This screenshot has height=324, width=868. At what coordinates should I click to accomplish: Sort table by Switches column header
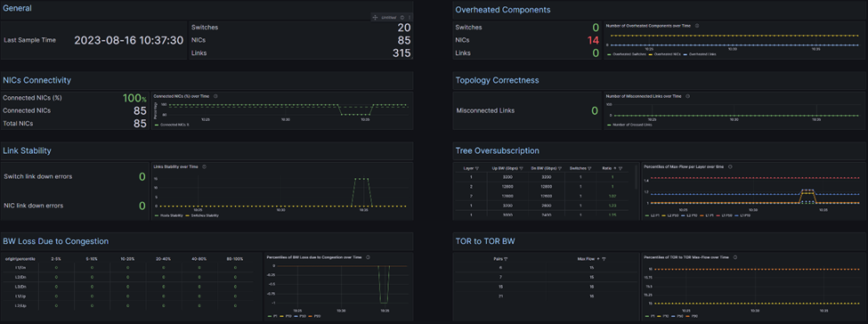point(578,168)
